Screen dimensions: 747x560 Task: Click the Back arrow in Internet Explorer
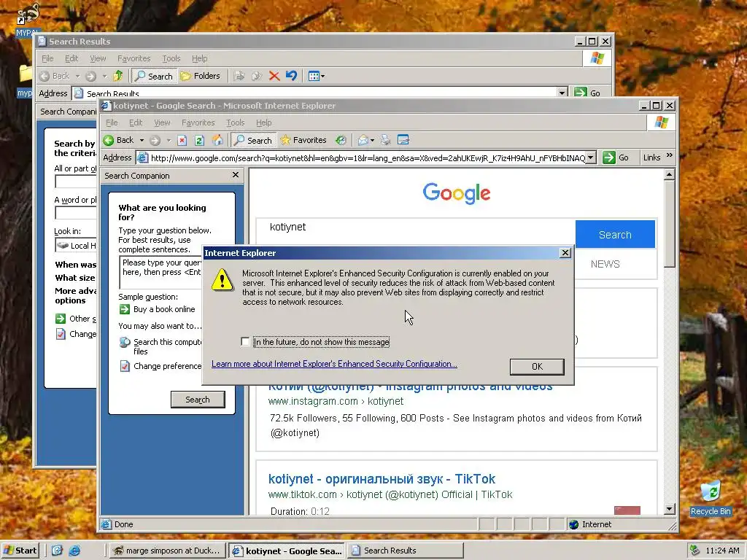click(109, 140)
